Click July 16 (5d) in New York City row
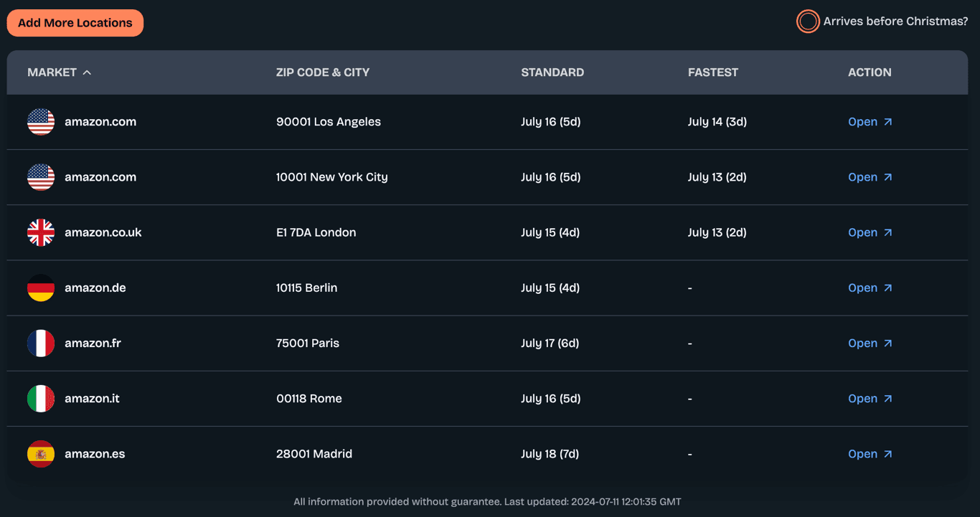980x517 pixels. click(x=551, y=177)
